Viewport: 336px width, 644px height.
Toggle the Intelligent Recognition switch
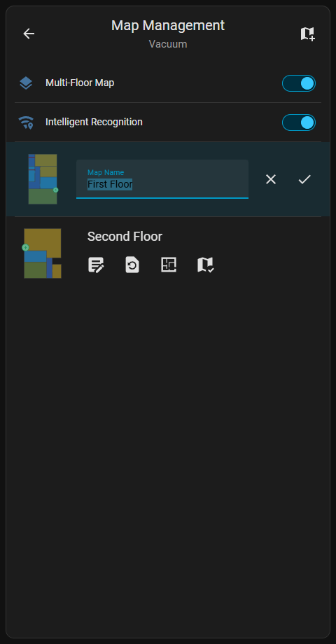(299, 122)
